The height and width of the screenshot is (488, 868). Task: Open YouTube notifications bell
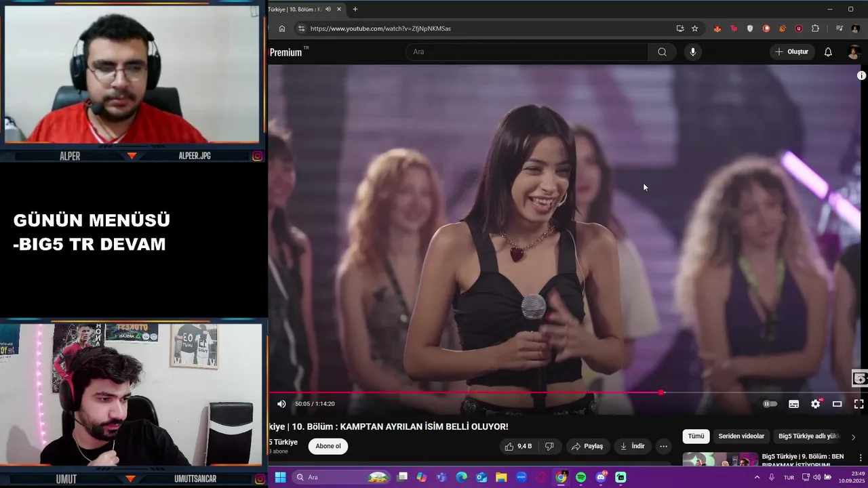click(x=828, y=52)
